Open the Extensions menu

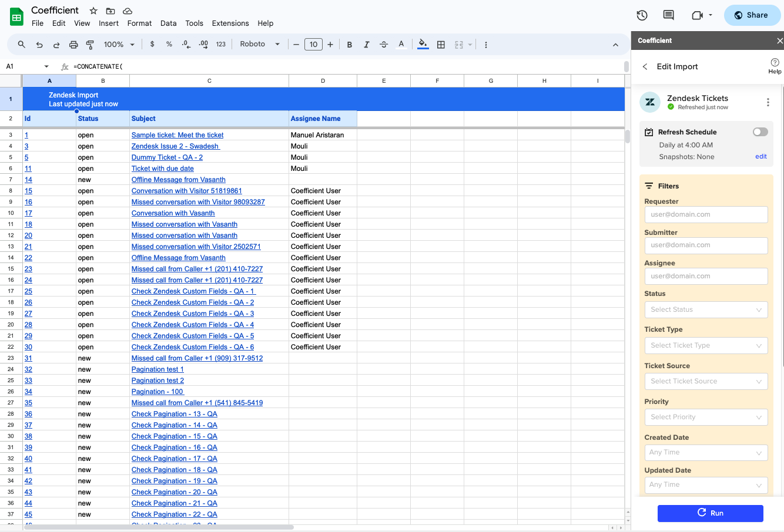point(230,23)
